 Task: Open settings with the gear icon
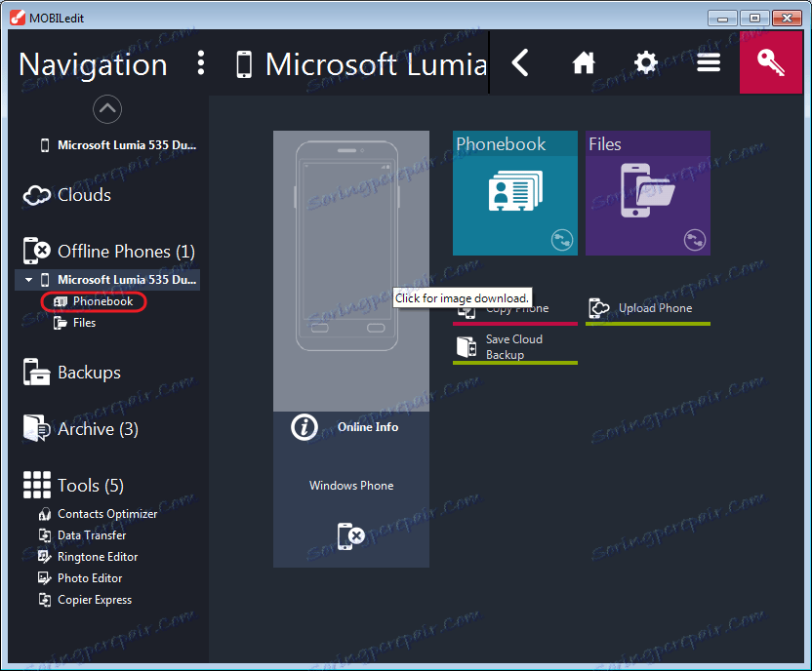[x=646, y=63]
